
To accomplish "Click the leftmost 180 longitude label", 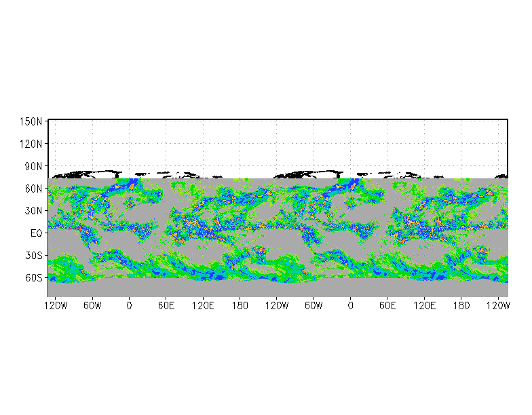I will pos(240,306).
